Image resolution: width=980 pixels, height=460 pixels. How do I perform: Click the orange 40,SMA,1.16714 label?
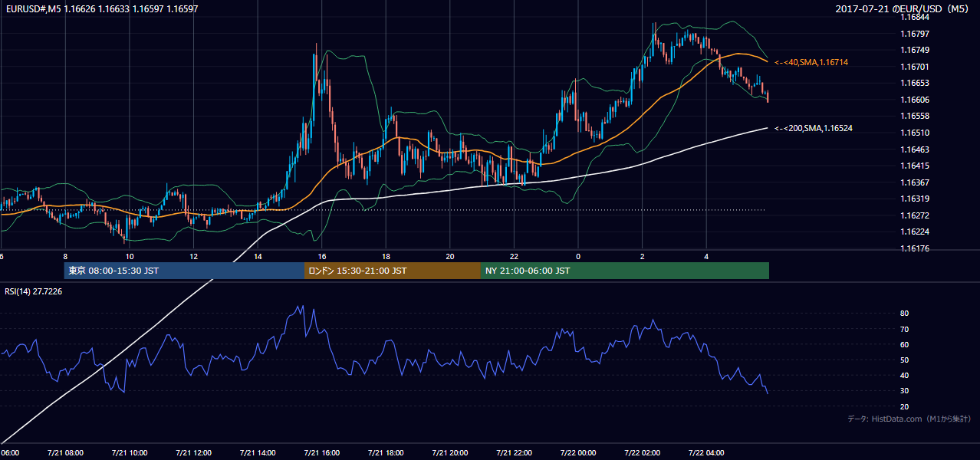click(811, 62)
